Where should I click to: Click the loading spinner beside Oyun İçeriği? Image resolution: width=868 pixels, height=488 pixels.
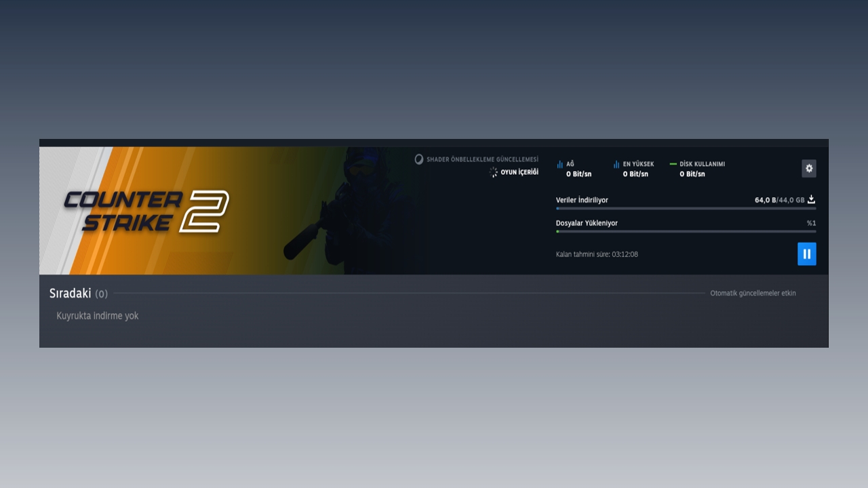(493, 172)
